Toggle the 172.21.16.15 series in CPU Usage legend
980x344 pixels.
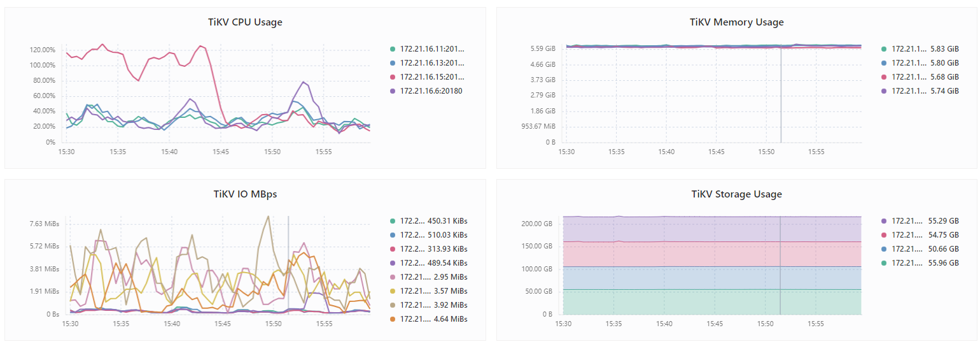pyautogui.click(x=432, y=76)
